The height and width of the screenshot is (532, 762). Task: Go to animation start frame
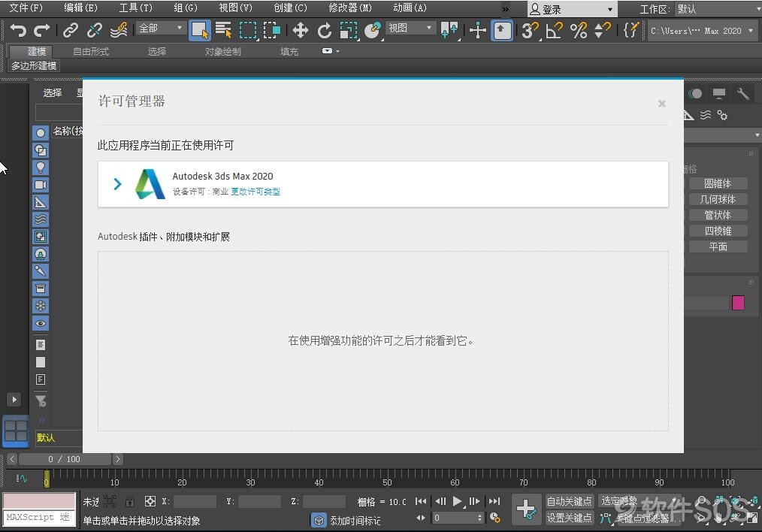pos(421,501)
